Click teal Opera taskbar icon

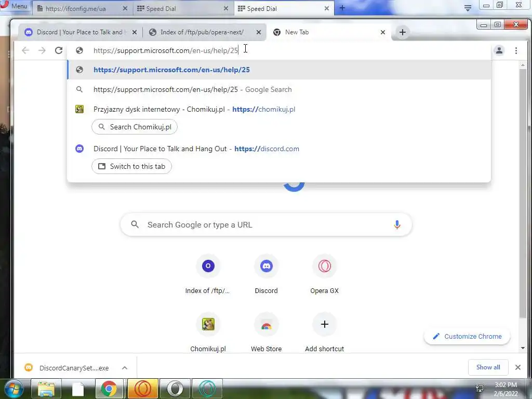pyautogui.click(x=207, y=389)
